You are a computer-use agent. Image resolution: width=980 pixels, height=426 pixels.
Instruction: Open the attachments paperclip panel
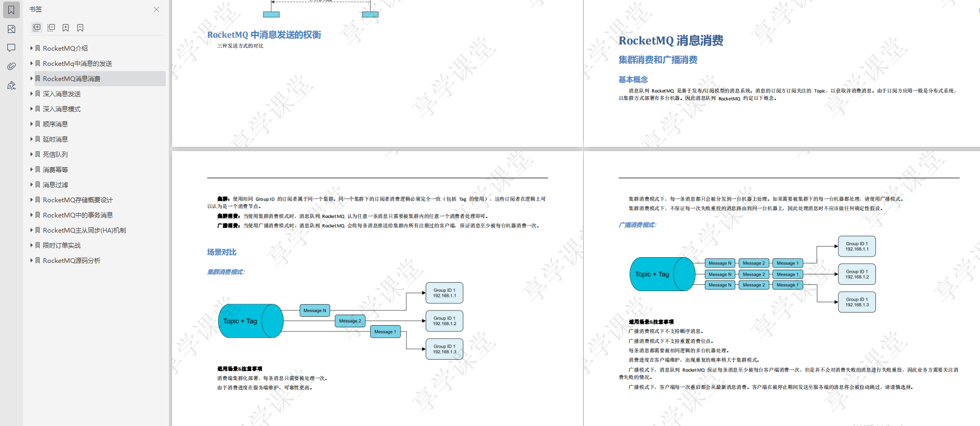pyautogui.click(x=11, y=66)
